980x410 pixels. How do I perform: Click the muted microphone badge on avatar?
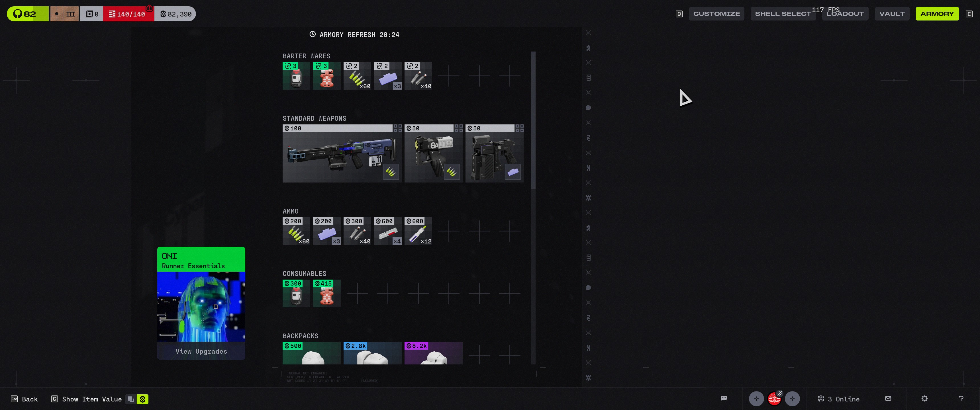tap(779, 393)
